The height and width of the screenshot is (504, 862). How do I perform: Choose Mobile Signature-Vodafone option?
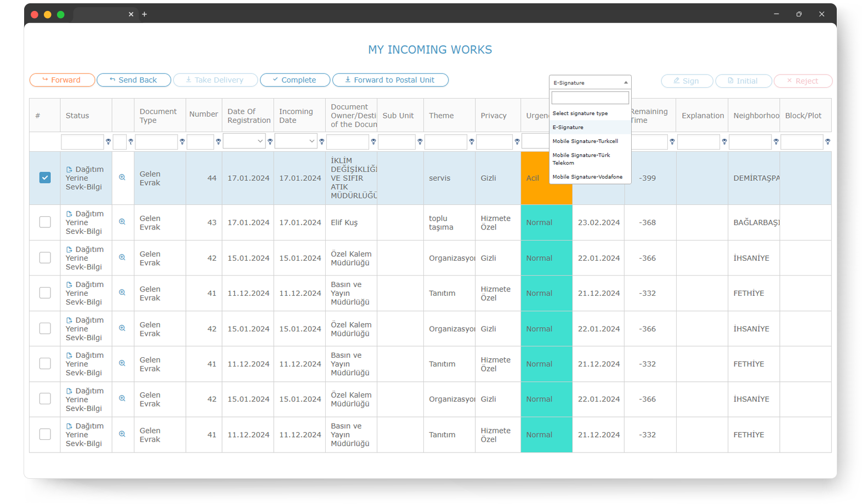587,177
